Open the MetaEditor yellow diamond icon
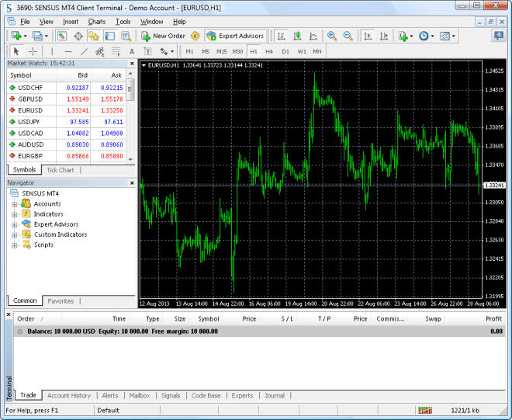The image size is (512, 420). (x=195, y=36)
